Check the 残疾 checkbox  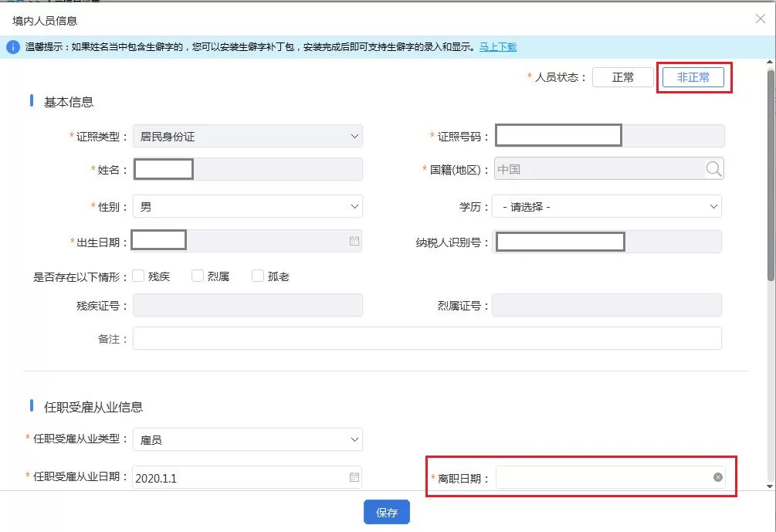point(139,276)
